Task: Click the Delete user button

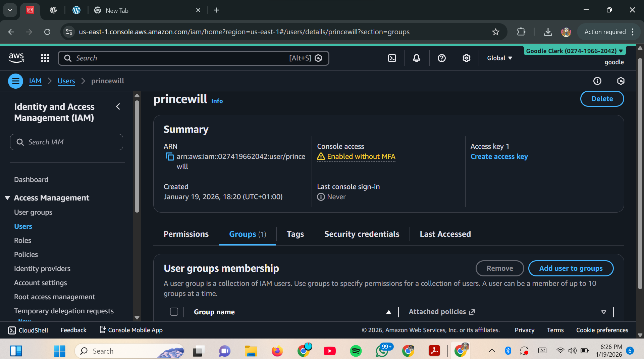Action: coord(602,99)
